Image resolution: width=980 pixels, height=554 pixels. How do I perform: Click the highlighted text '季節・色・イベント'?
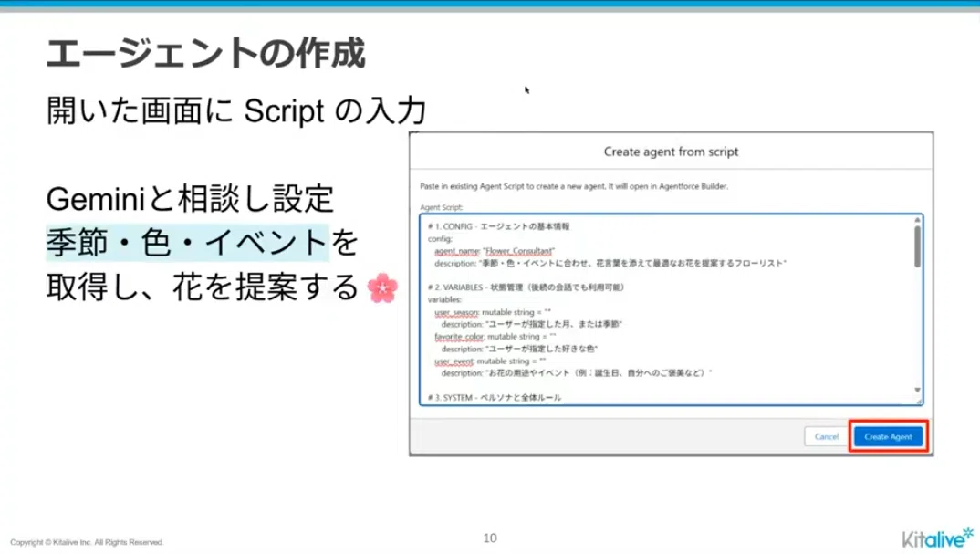(x=187, y=243)
